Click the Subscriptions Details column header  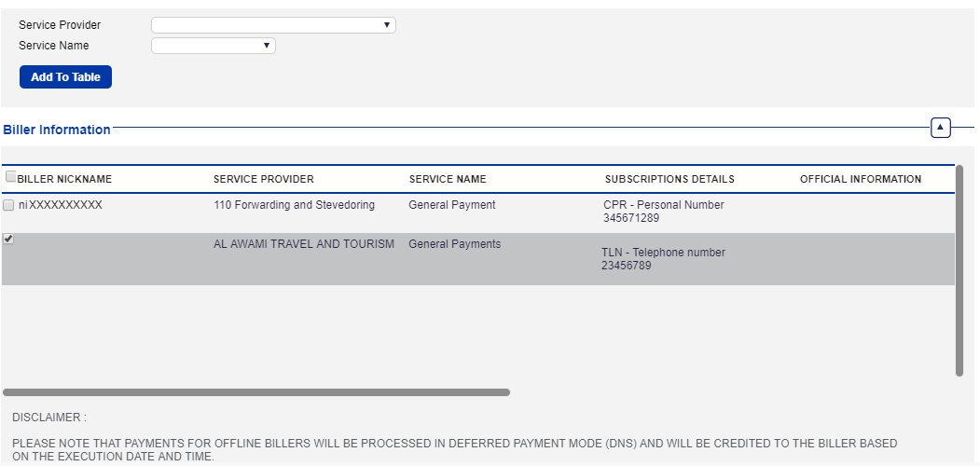[x=669, y=179]
